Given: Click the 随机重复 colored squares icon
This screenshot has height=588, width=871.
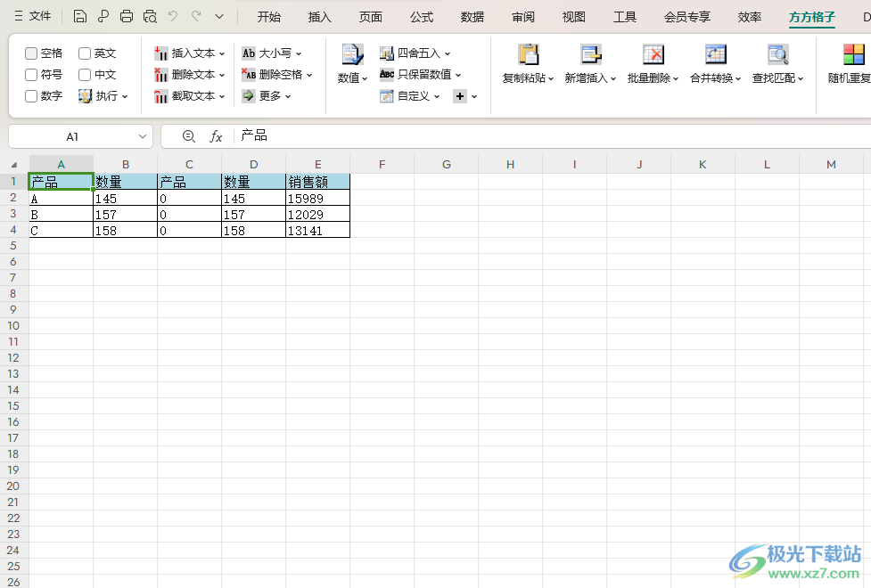Looking at the screenshot, I should pos(853,55).
